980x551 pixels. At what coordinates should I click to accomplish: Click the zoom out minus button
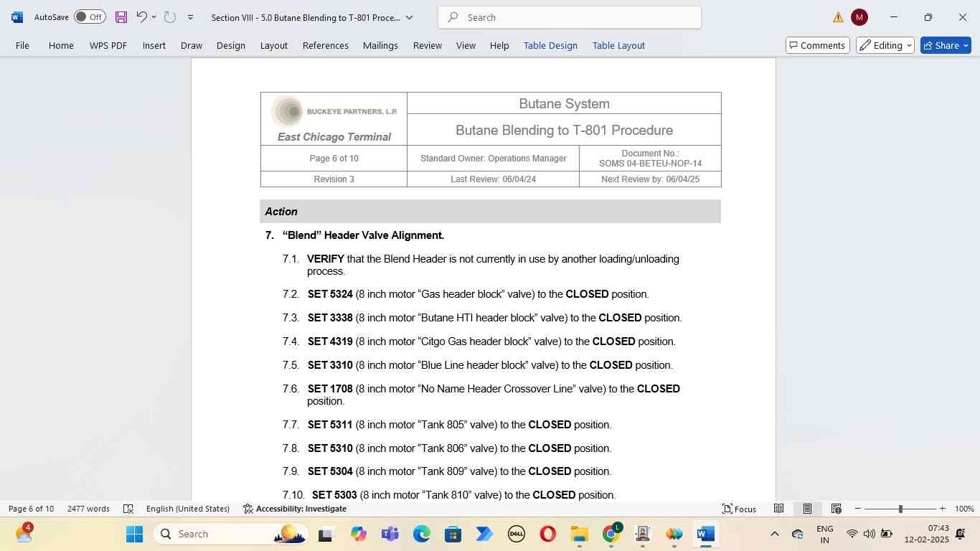coord(857,509)
